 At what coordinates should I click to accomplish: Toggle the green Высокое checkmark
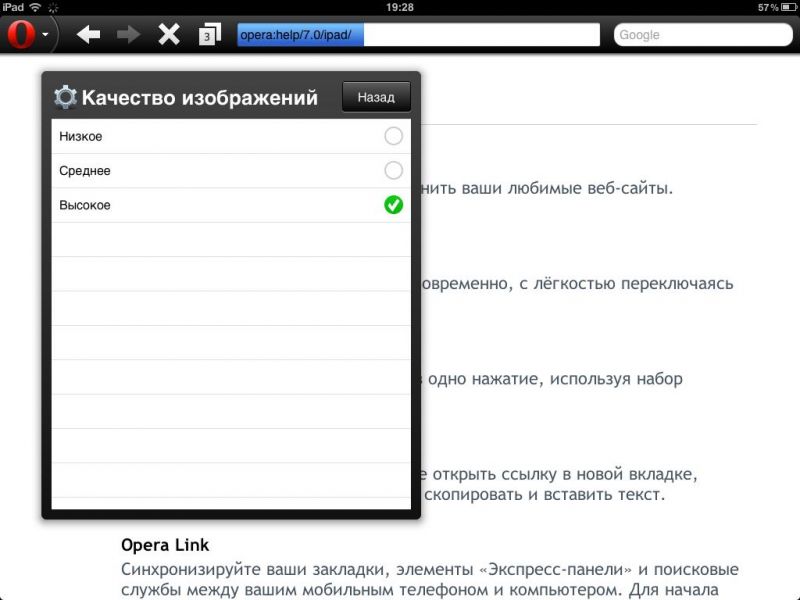[x=393, y=205]
